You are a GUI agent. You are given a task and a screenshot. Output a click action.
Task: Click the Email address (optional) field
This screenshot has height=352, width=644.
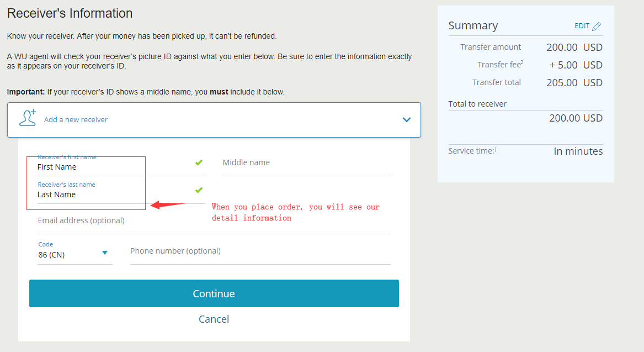214,223
